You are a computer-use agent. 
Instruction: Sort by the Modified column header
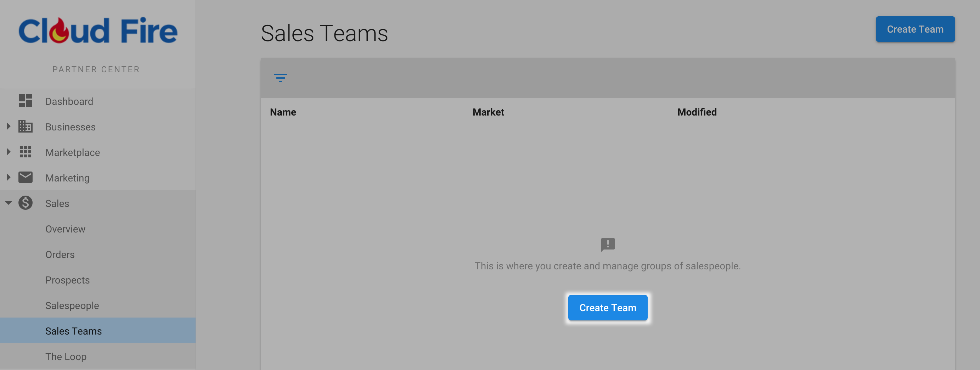coord(697,112)
